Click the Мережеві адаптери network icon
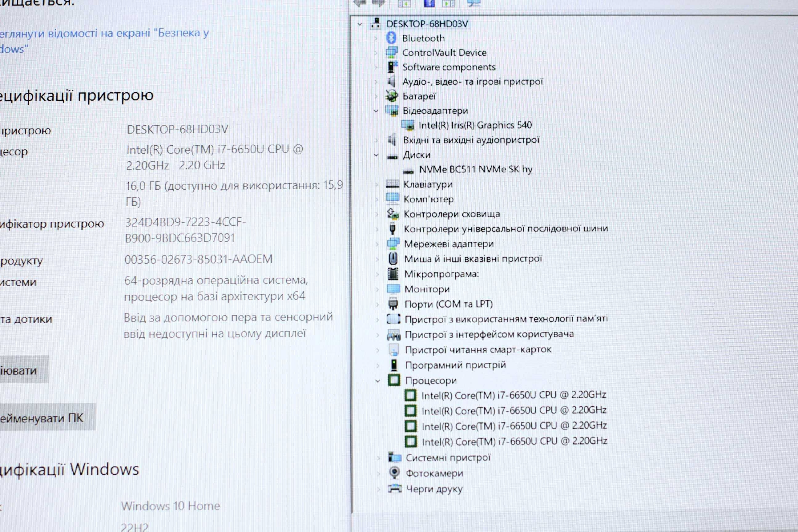Viewport: 798px width, 532px height. click(x=393, y=243)
